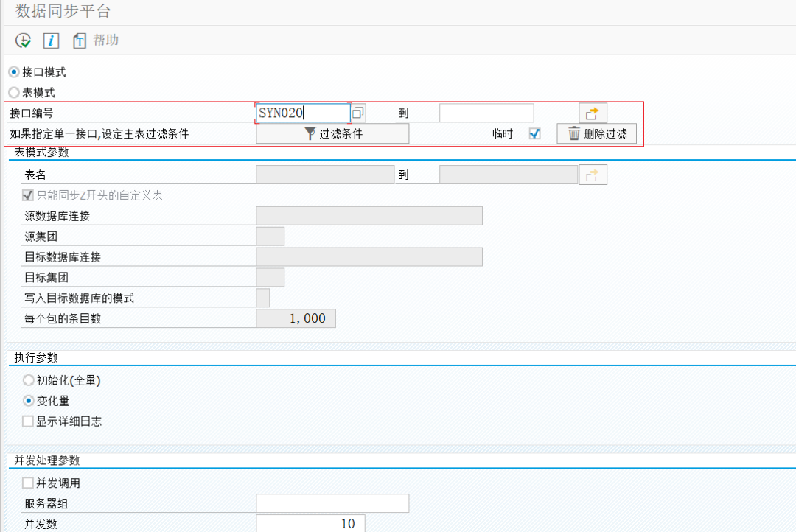
Task: Enable 并发调用 checkbox
Action: [x=28, y=483]
